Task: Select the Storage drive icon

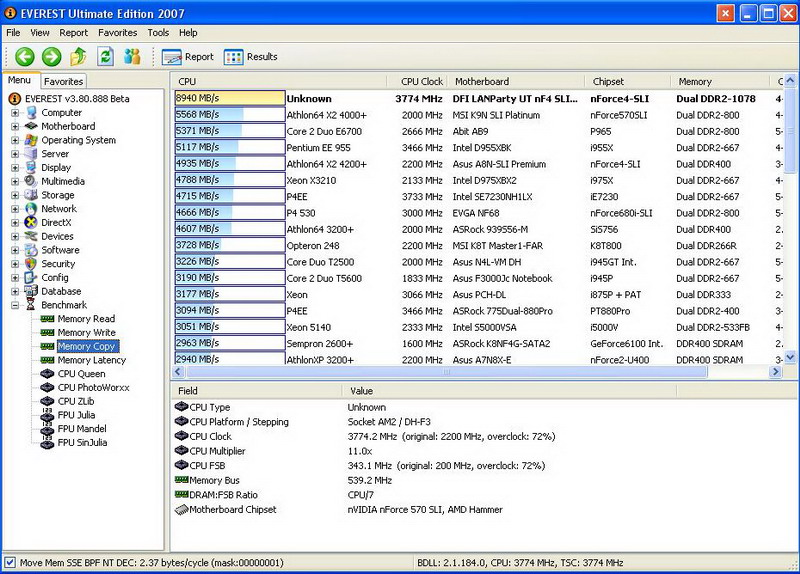Action: 32,195
